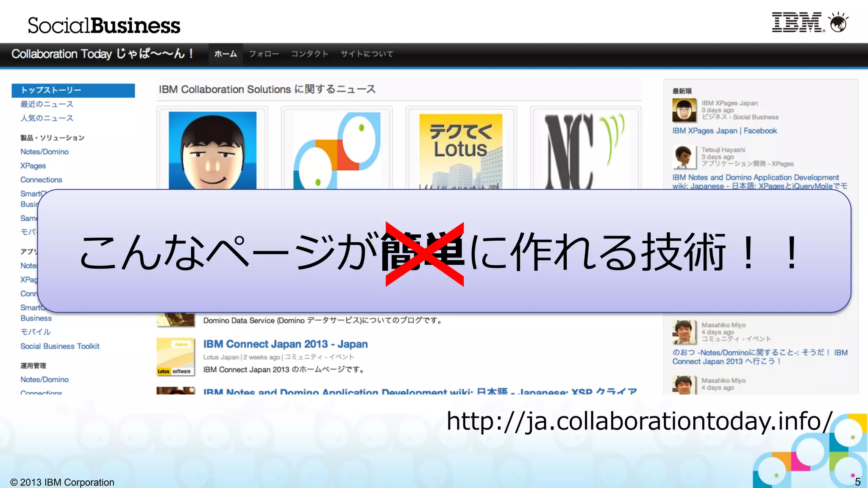This screenshot has height=488, width=868.
Task: Click the Domino Data Service article thumbnail
Action: click(x=175, y=319)
